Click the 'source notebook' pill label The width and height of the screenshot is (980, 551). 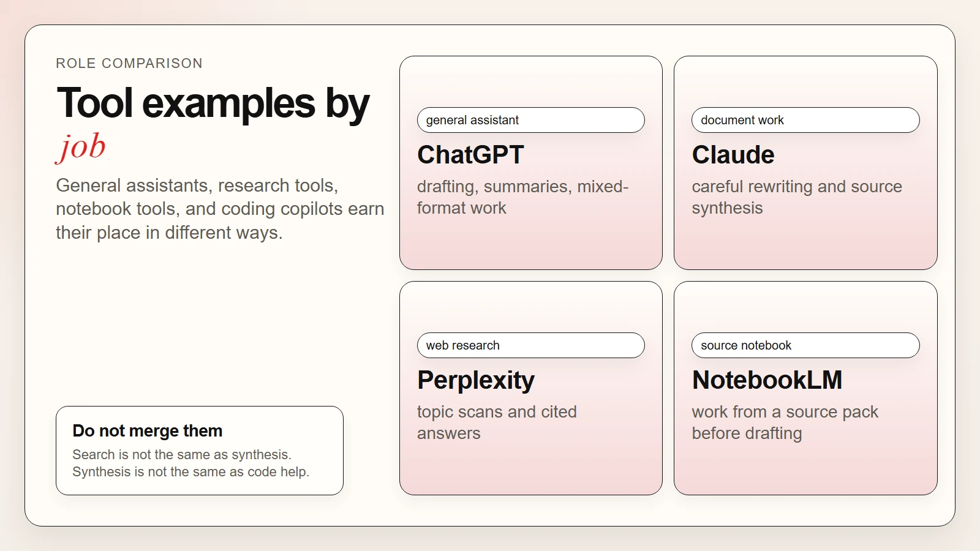(805, 345)
